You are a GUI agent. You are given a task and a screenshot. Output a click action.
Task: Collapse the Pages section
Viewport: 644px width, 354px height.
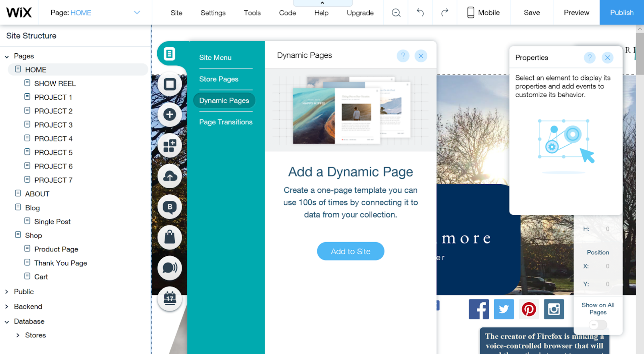click(7, 56)
